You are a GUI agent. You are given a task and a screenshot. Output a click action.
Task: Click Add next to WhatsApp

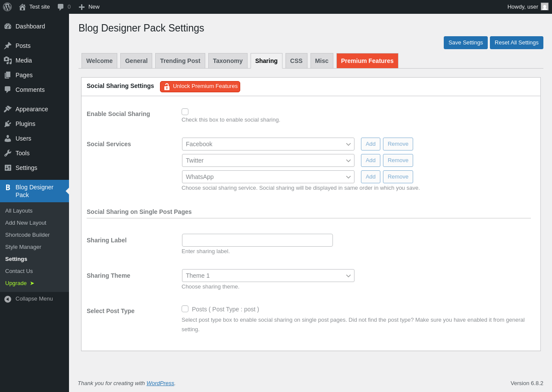[371, 177]
